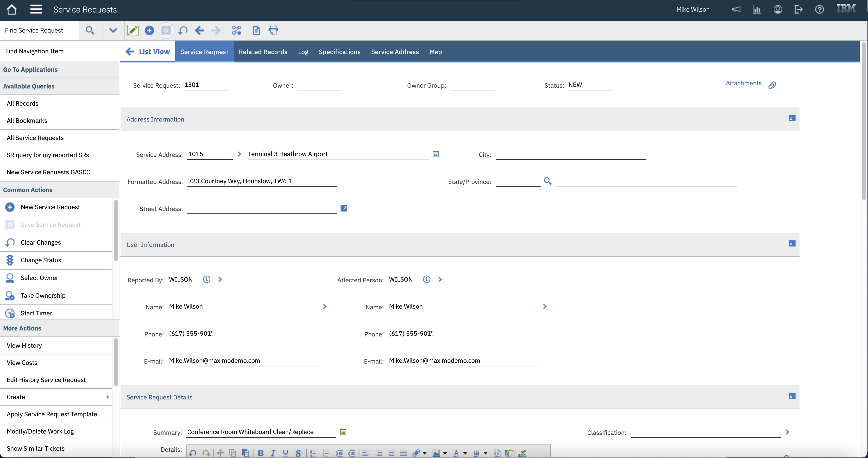
Task: Open the Specifications tab
Action: pyautogui.click(x=339, y=52)
